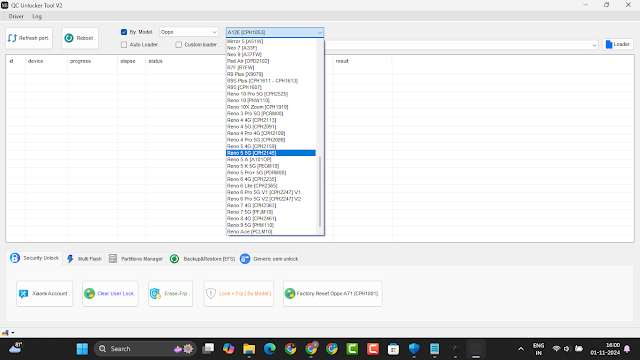This screenshot has width=640, height=360.
Task: Pick Reno 10 [PHW110] model
Action: pyautogui.click(x=271, y=100)
